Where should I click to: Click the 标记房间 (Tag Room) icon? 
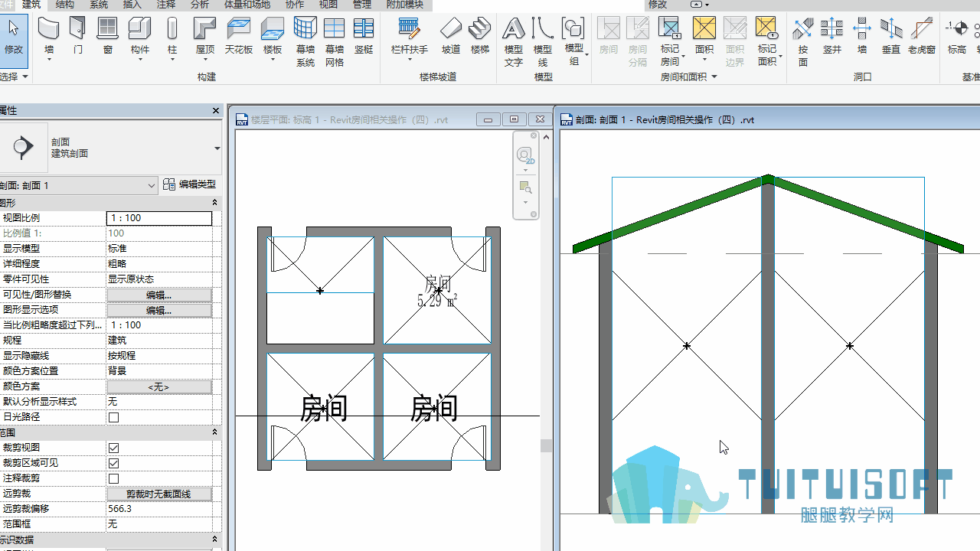click(670, 29)
